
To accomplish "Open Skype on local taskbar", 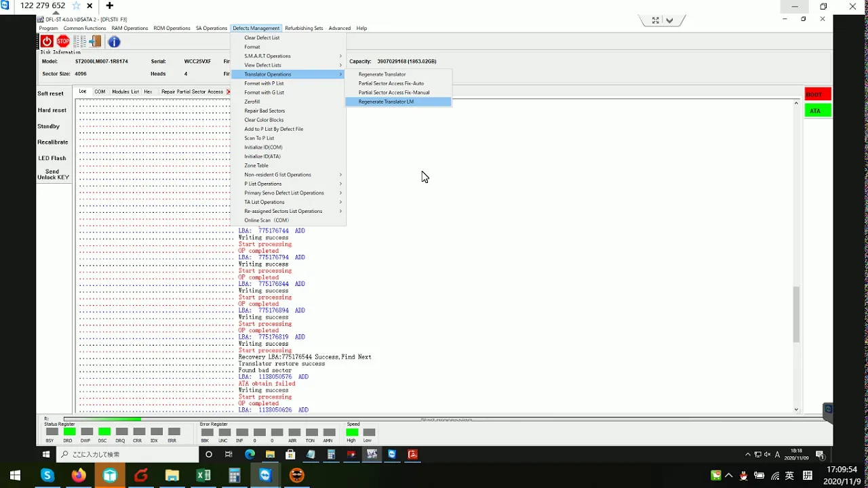I will (47, 476).
